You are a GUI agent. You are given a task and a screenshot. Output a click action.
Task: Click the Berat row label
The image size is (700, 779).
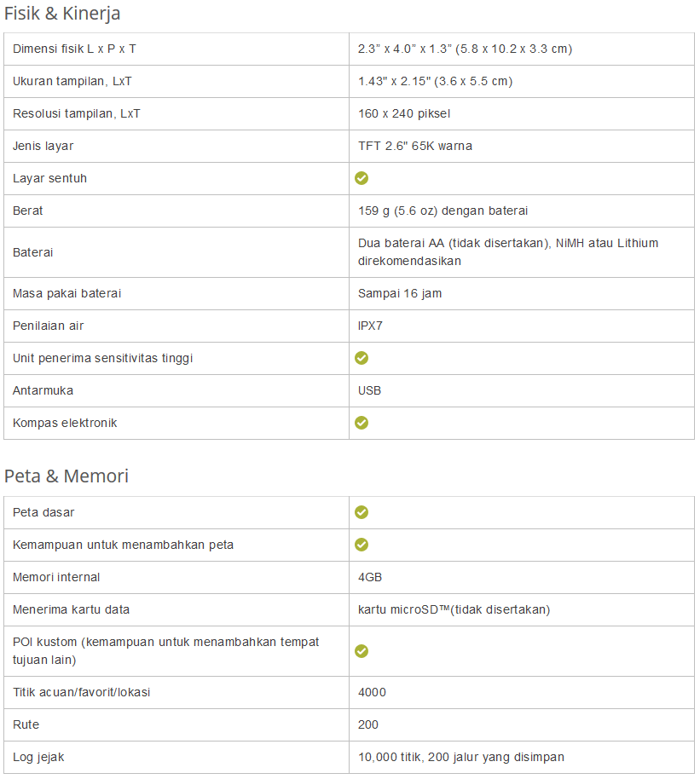point(28,211)
